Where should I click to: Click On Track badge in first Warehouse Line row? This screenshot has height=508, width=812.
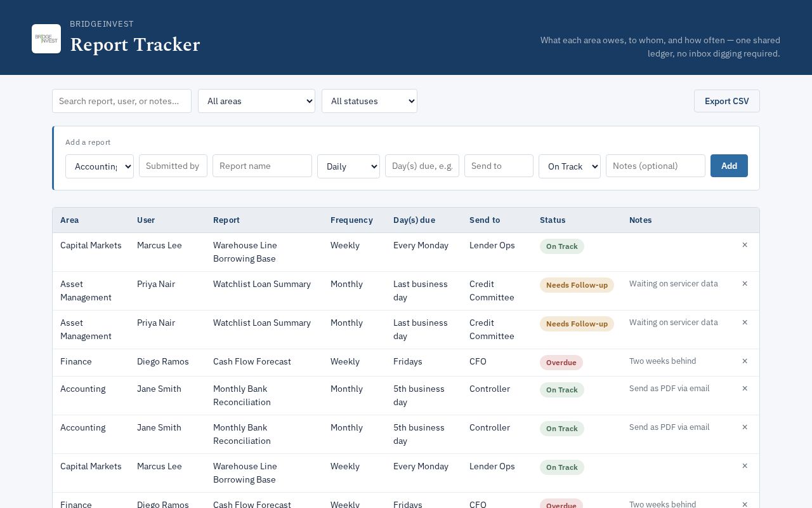pyautogui.click(x=562, y=246)
